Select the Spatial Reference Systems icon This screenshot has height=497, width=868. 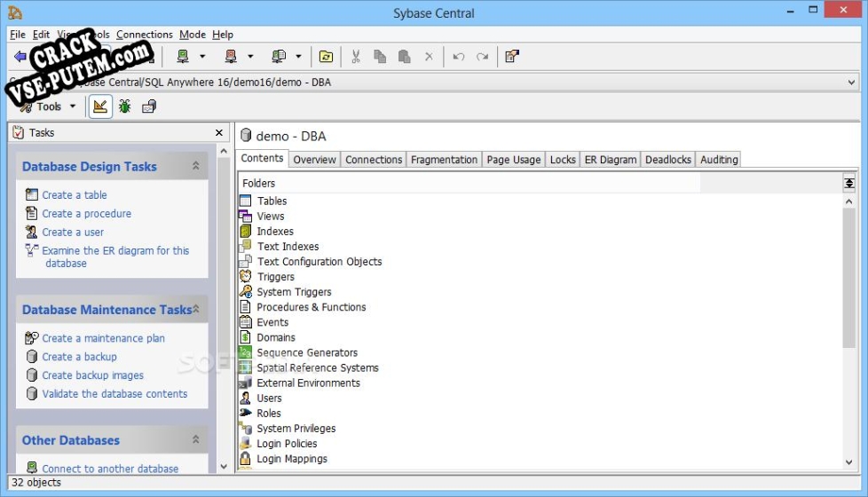click(245, 367)
